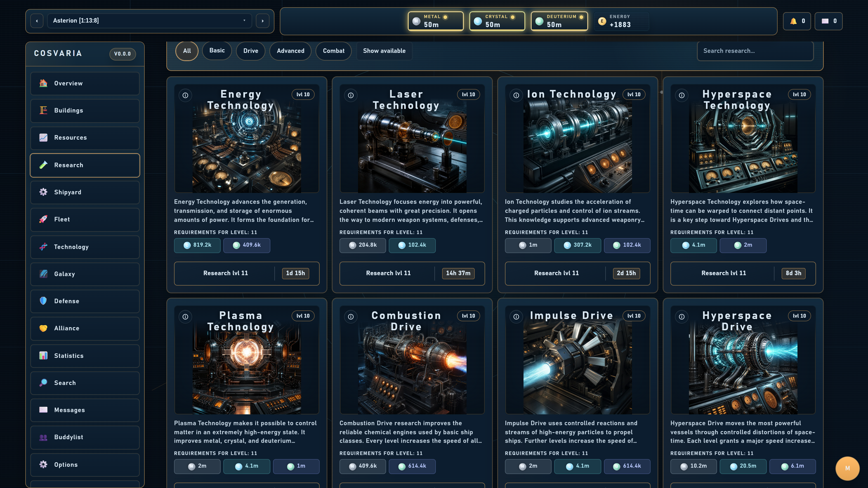
Task: Open Hyperspace Drive info icon
Action: pos(682,317)
